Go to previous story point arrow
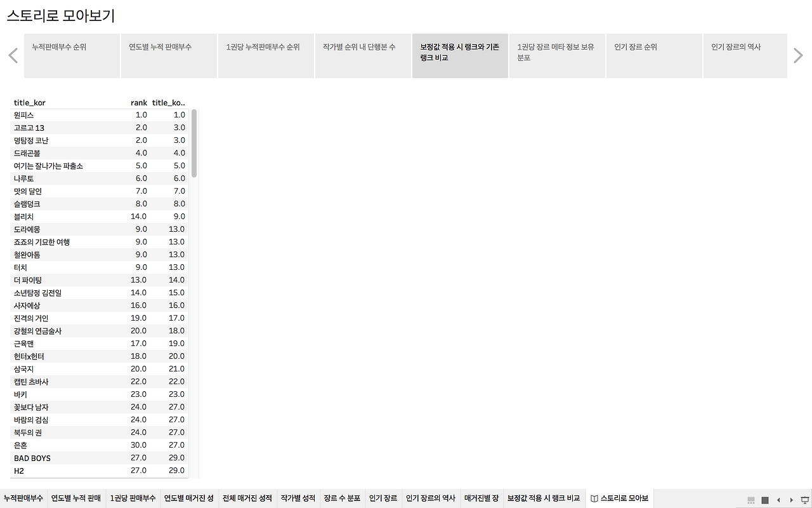Viewport: 812px width, 508px height. click(x=13, y=56)
